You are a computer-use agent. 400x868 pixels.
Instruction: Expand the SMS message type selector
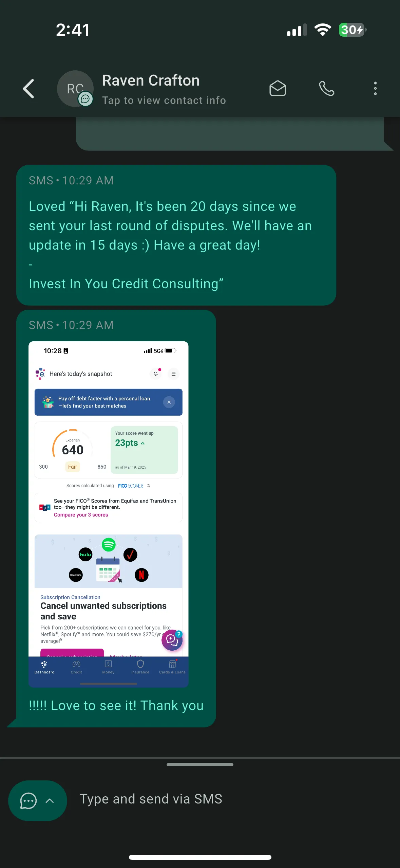tap(37, 801)
